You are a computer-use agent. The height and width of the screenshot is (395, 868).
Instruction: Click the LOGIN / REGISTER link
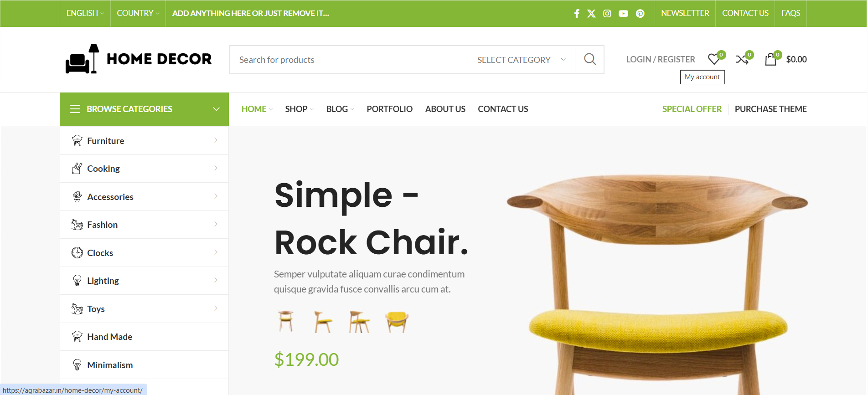(660, 59)
